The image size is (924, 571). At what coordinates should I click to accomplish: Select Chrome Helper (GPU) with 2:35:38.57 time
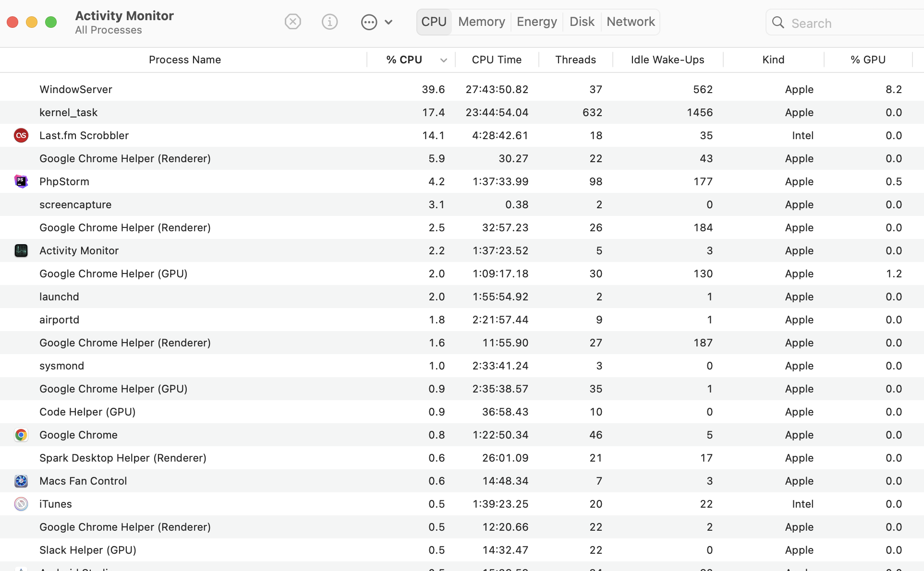point(113,389)
